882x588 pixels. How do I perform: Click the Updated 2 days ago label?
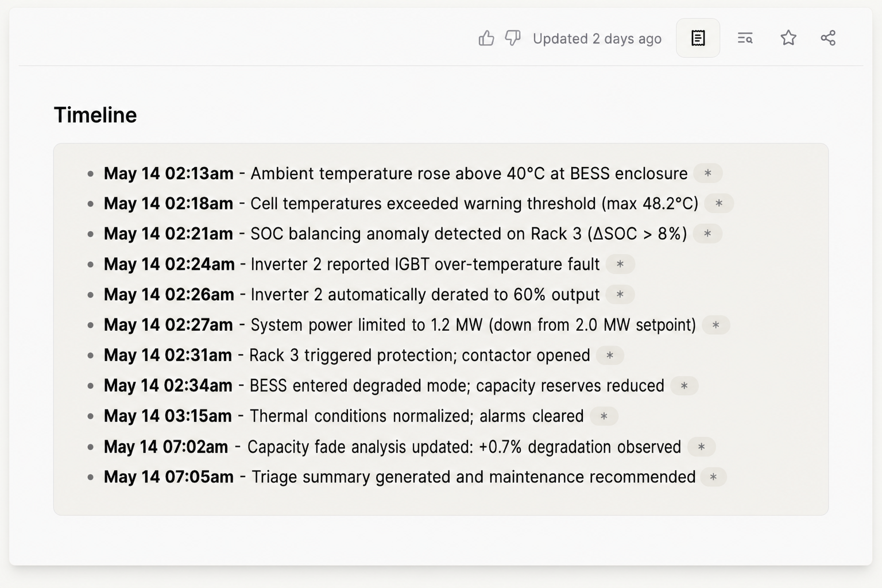pyautogui.click(x=597, y=38)
